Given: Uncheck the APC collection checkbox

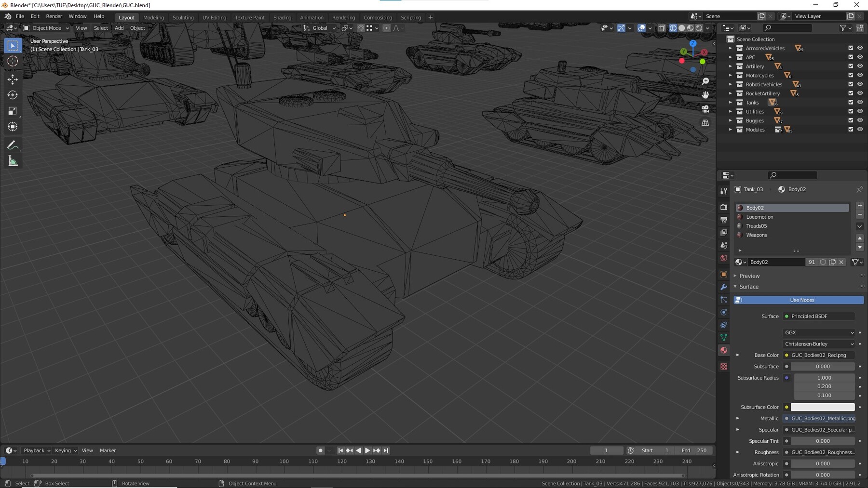Looking at the screenshot, I should [x=851, y=57].
